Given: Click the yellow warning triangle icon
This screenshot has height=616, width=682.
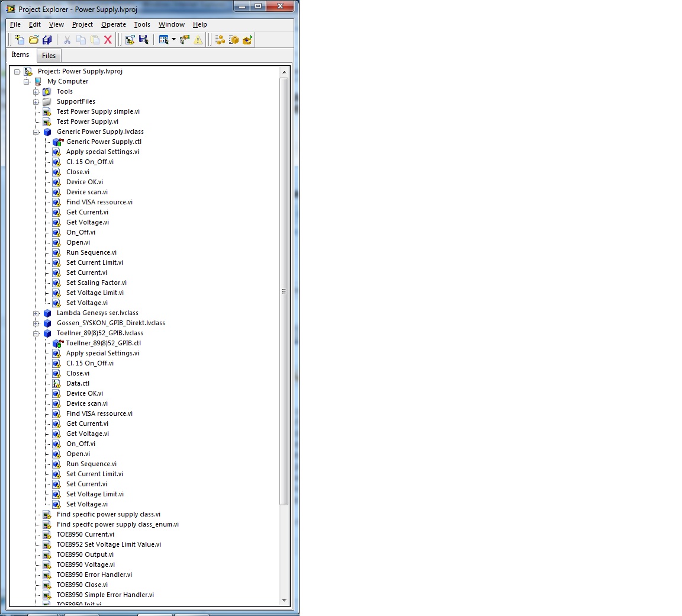Looking at the screenshot, I should (198, 40).
